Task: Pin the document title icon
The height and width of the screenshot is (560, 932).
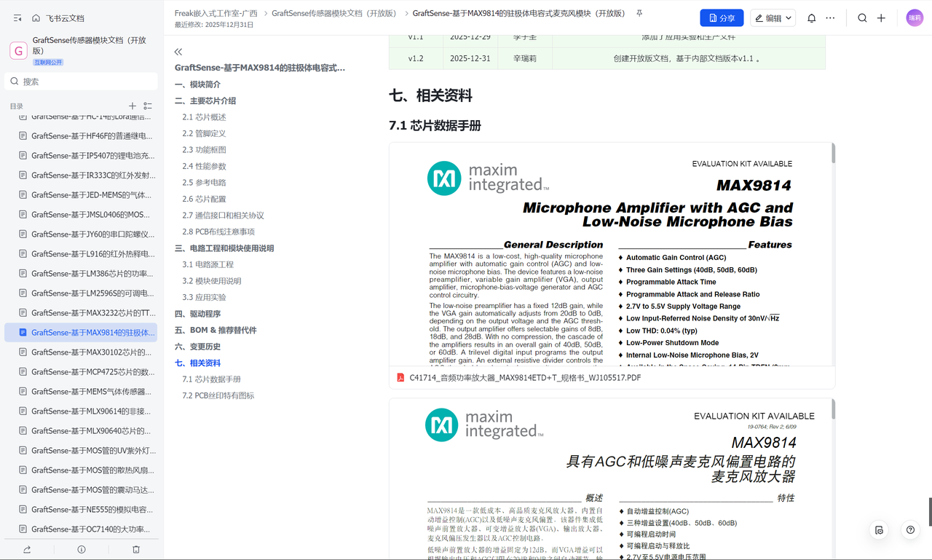Action: click(x=639, y=13)
